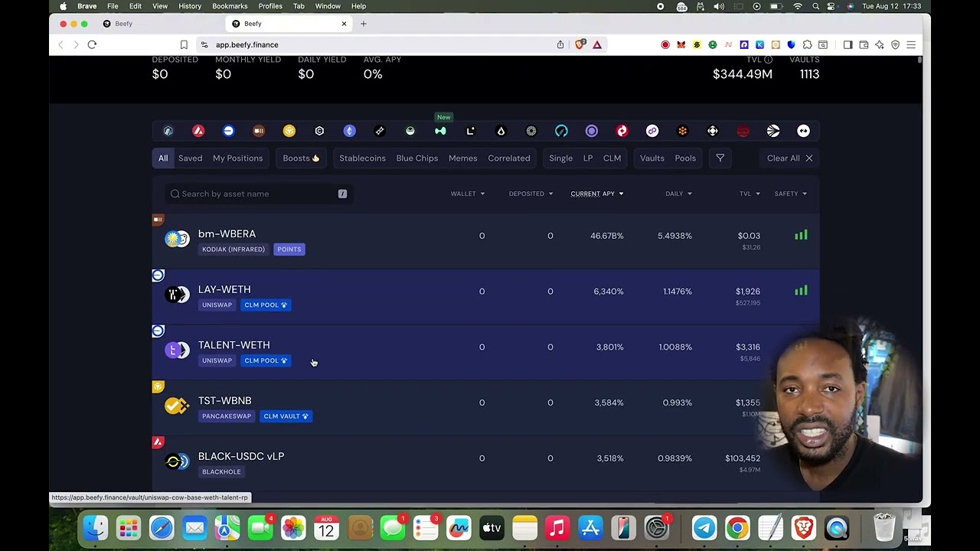Filter by CLM vault type
980x551 pixels.
pyautogui.click(x=612, y=158)
